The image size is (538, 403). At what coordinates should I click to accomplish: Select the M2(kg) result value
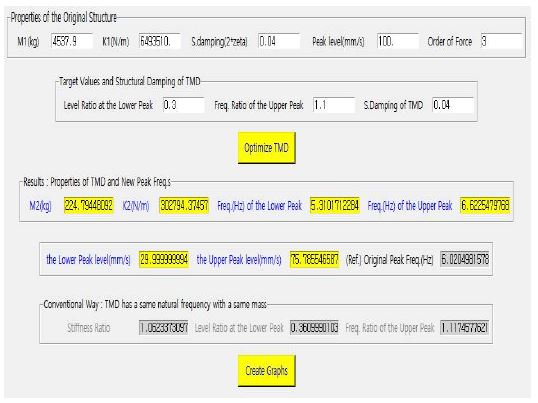click(89, 205)
